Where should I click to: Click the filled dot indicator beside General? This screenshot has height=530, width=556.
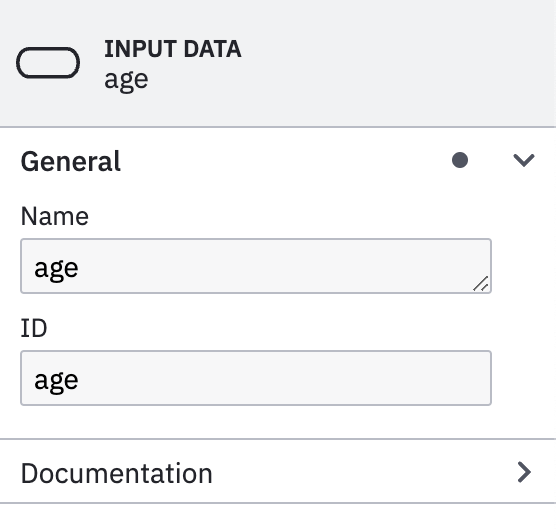coord(460,160)
